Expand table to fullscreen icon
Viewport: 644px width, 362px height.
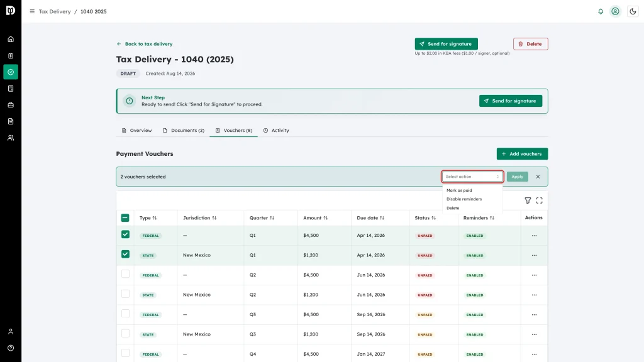(x=539, y=200)
